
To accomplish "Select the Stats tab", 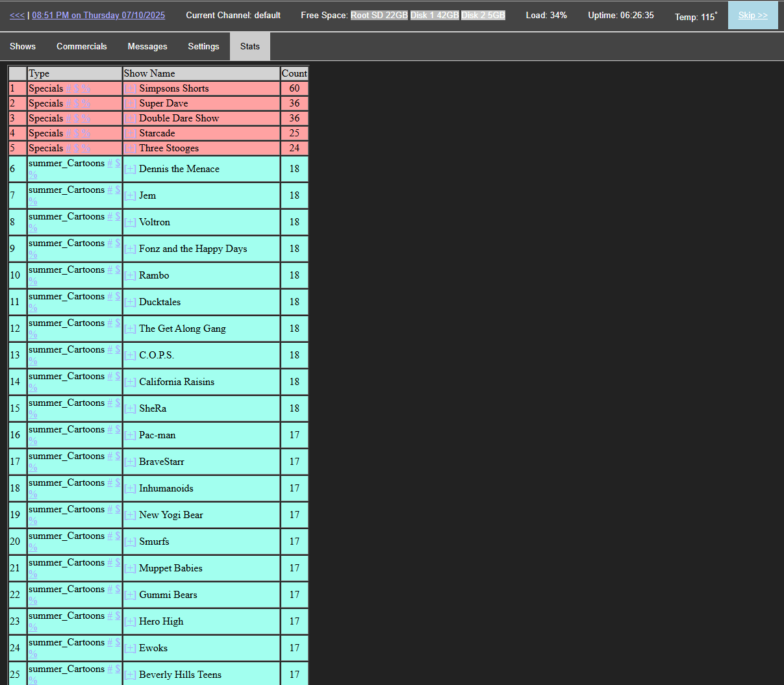I will click(x=250, y=46).
